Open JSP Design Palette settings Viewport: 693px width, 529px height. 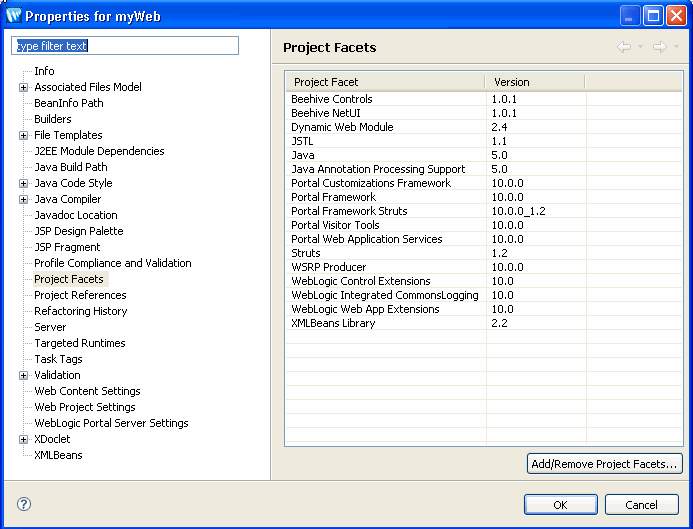[x=79, y=231]
